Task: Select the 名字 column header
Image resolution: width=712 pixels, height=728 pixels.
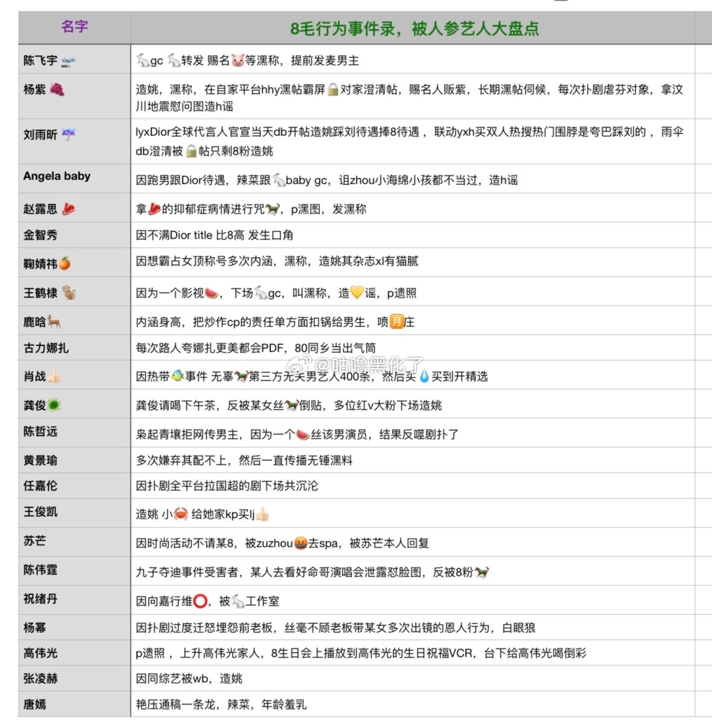Action: pos(72,25)
